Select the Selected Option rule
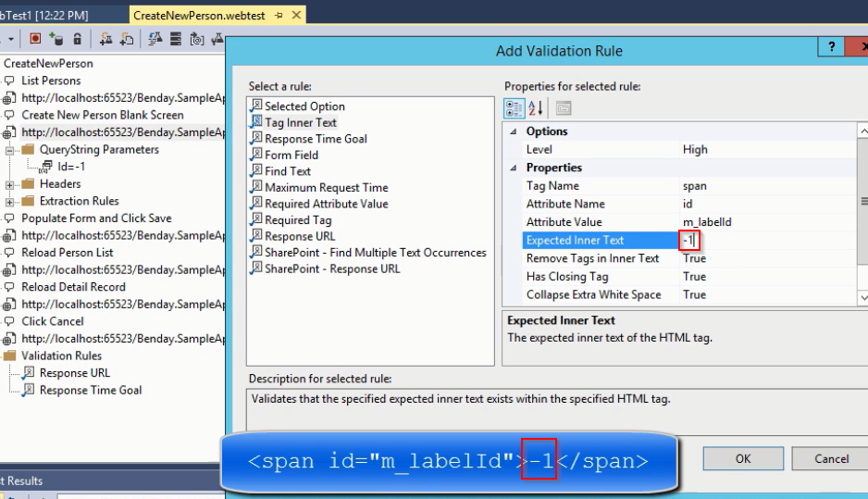The height and width of the screenshot is (499, 868). pos(304,106)
